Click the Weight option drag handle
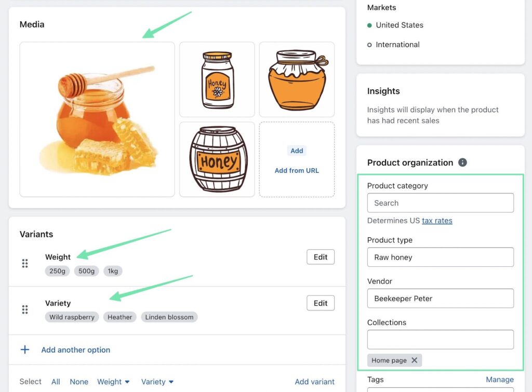The width and height of the screenshot is (532, 392). point(24,263)
